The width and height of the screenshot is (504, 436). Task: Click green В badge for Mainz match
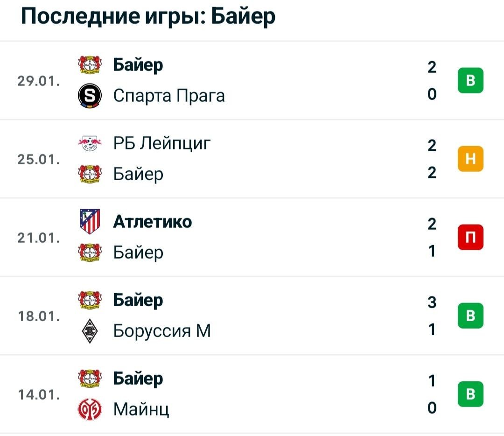pyautogui.click(x=470, y=394)
